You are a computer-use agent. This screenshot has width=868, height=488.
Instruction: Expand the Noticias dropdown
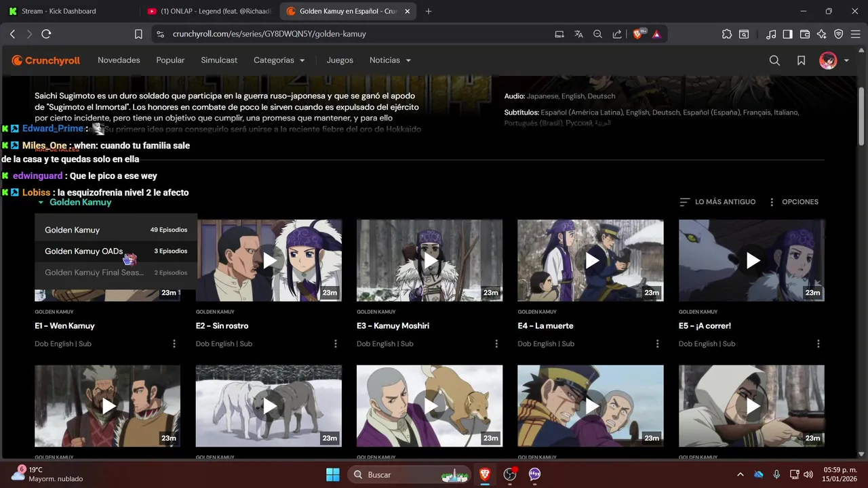(x=390, y=60)
